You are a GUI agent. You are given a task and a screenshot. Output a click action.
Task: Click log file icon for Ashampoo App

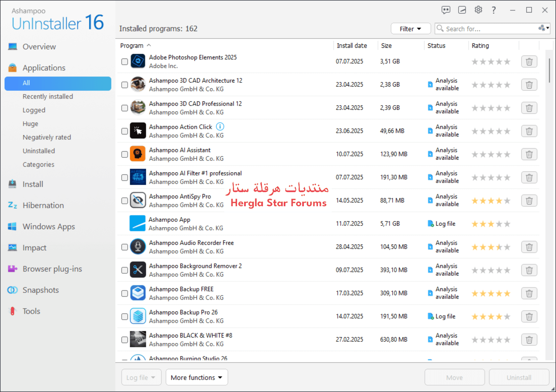point(430,224)
